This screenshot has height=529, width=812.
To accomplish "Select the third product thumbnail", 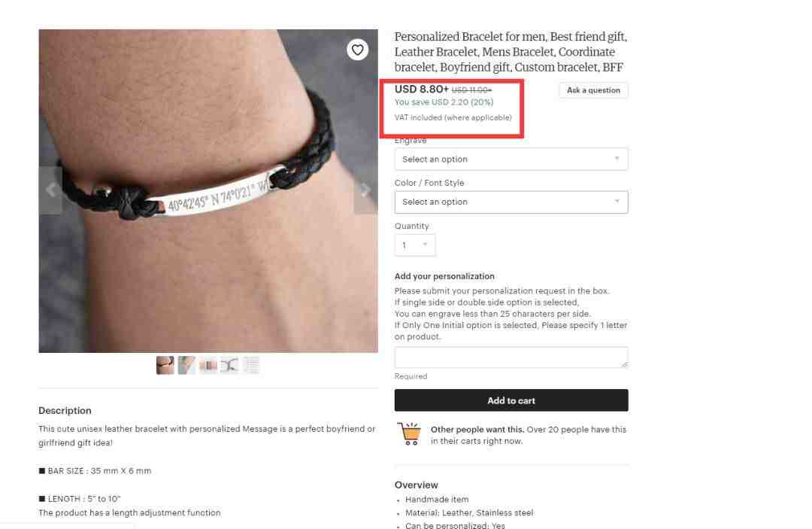I will point(208,365).
